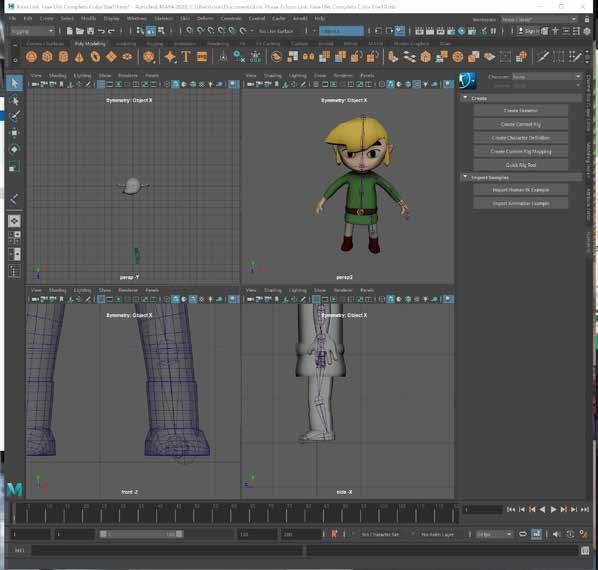Activate the Paint selection tool
The image size is (598, 570).
[14, 116]
